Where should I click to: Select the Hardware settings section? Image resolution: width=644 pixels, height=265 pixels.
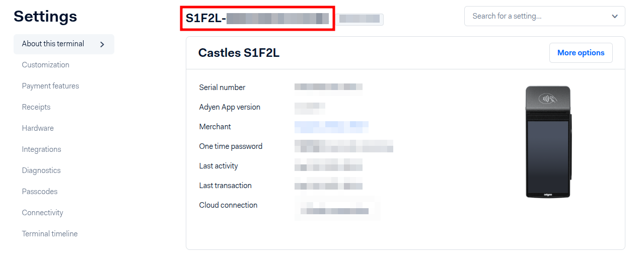click(x=38, y=128)
